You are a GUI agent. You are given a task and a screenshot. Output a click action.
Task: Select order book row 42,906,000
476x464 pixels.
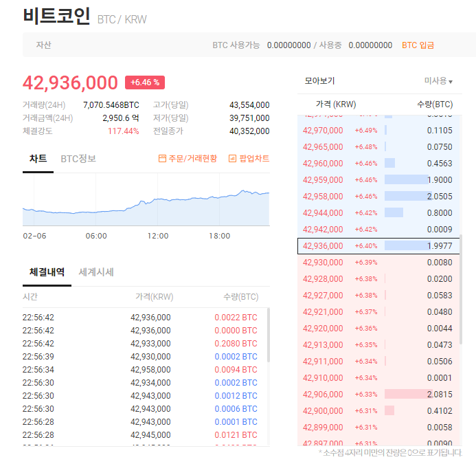click(378, 395)
